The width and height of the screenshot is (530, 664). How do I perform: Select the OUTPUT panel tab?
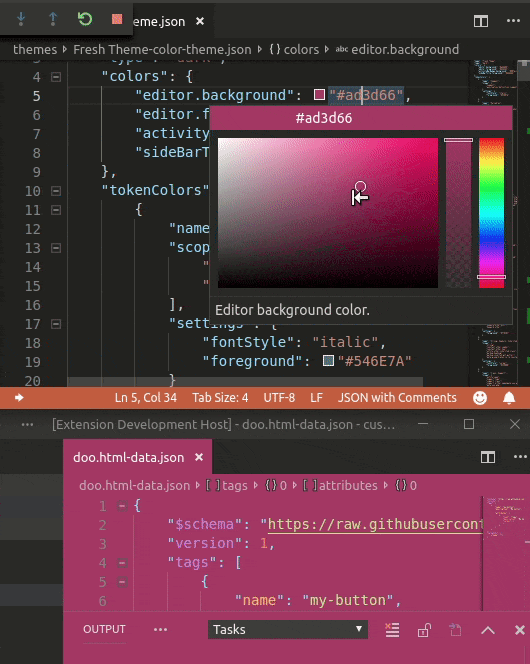(x=104, y=629)
